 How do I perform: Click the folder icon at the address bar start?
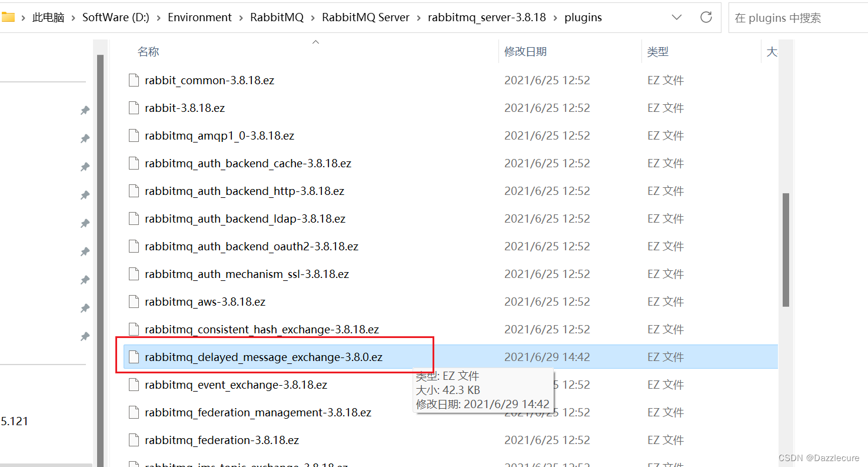click(x=8, y=17)
